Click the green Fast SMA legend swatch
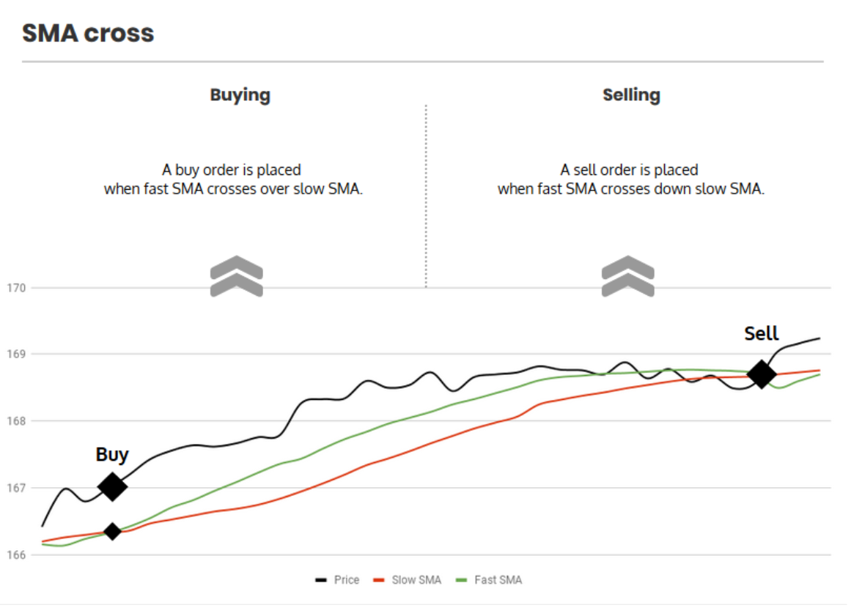 pyautogui.click(x=461, y=580)
